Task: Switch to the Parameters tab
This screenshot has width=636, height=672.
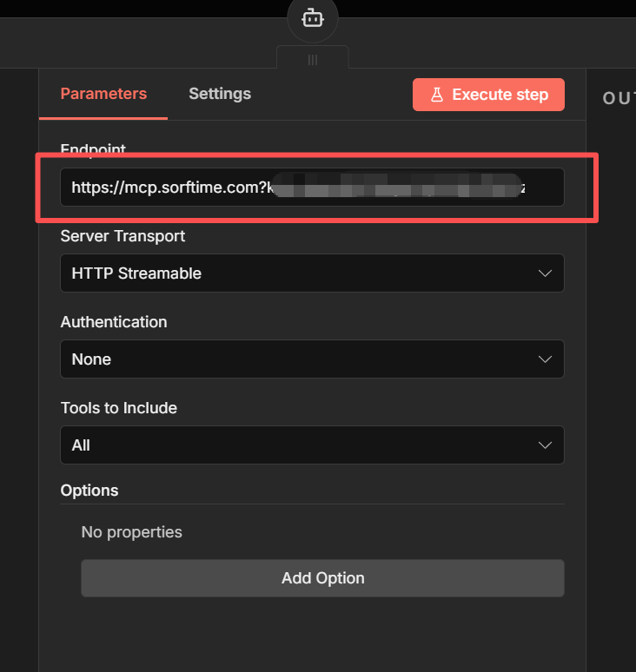Action: tap(103, 94)
